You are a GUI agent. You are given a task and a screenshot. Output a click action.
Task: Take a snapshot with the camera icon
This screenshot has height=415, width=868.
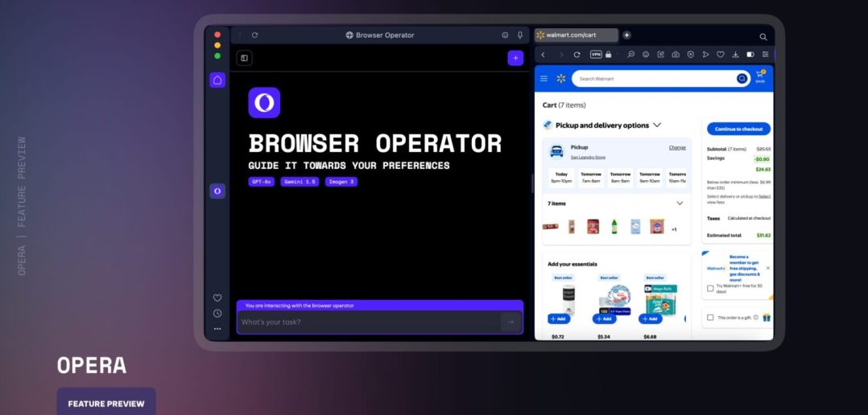(676, 55)
